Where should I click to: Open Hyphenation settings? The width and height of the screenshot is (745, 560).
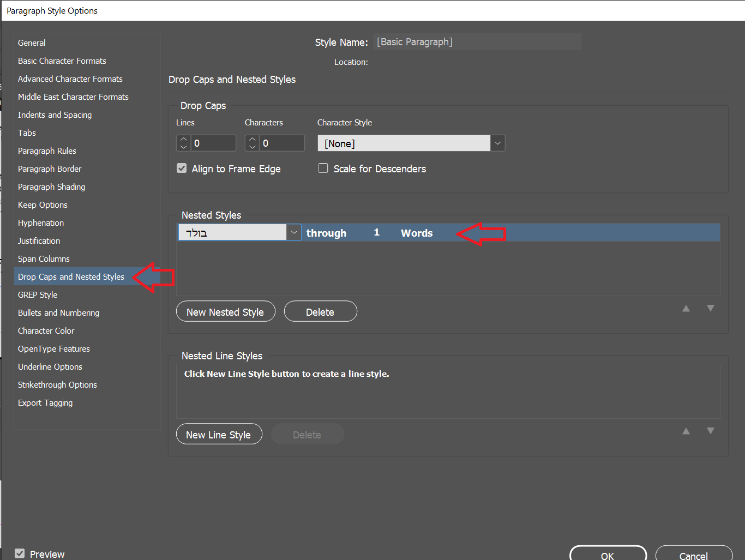pos(41,223)
